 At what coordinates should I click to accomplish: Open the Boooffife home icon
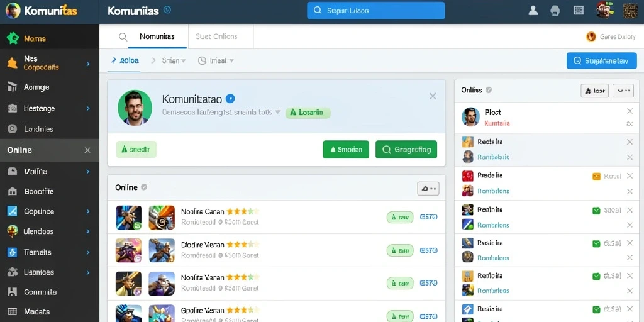tap(13, 191)
